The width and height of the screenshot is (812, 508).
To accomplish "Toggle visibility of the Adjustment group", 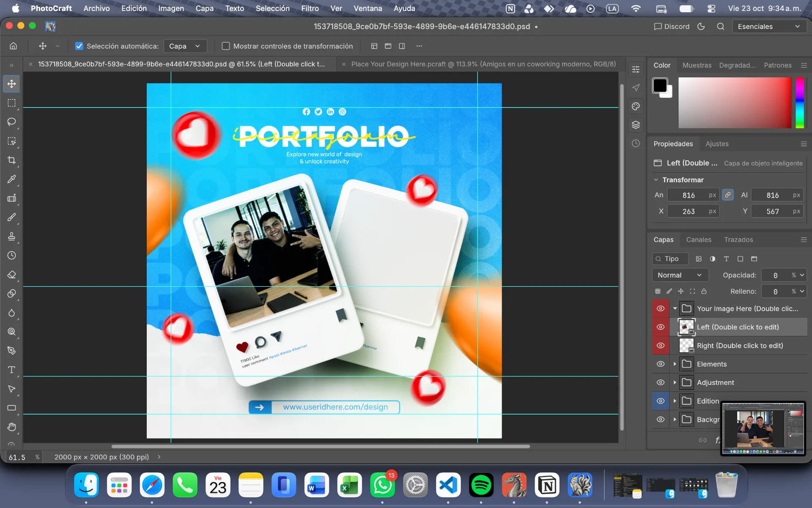I will pos(661,382).
